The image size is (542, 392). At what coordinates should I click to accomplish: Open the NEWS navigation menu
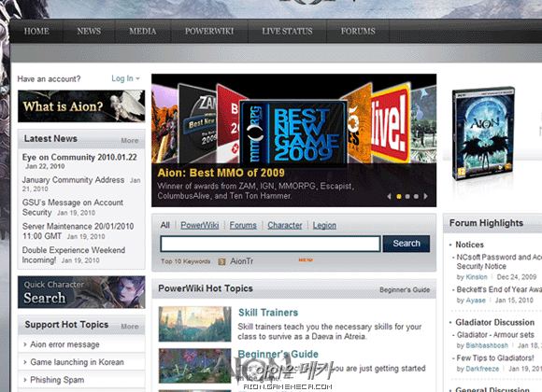[89, 31]
